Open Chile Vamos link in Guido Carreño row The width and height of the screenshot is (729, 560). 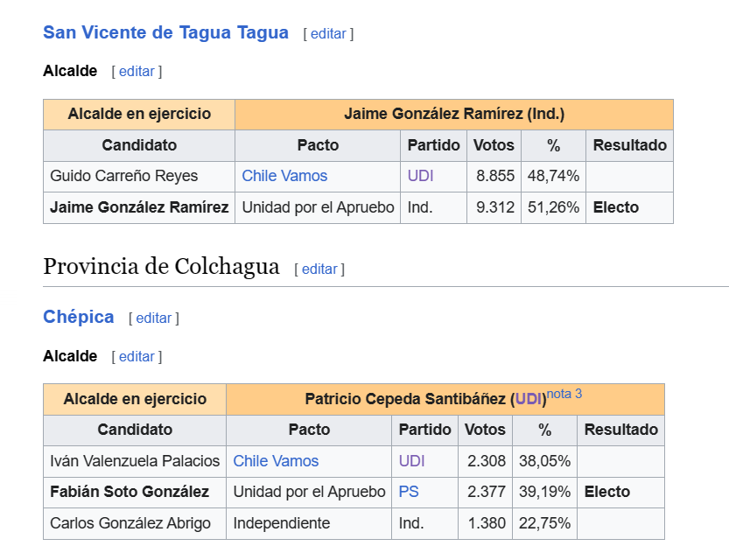[x=284, y=176]
